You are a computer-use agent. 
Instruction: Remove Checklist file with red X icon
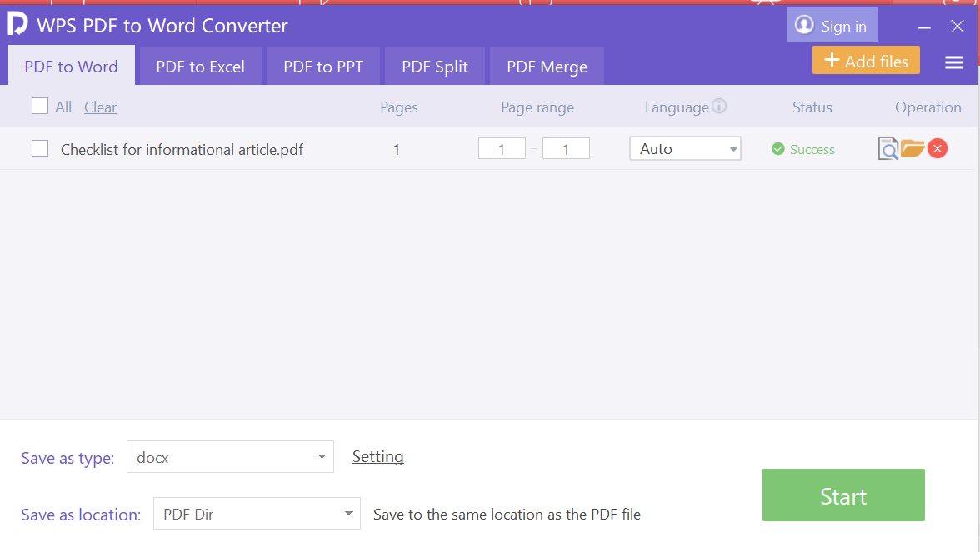(x=937, y=148)
